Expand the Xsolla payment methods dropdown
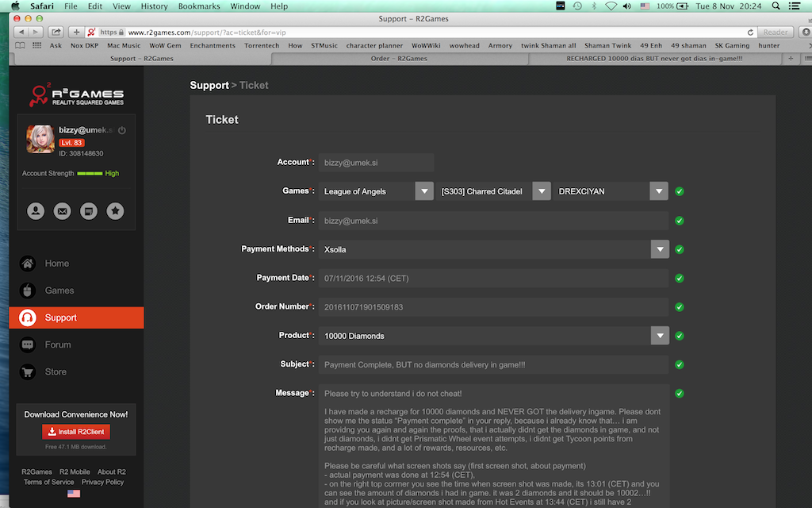The image size is (812, 508). coord(660,249)
